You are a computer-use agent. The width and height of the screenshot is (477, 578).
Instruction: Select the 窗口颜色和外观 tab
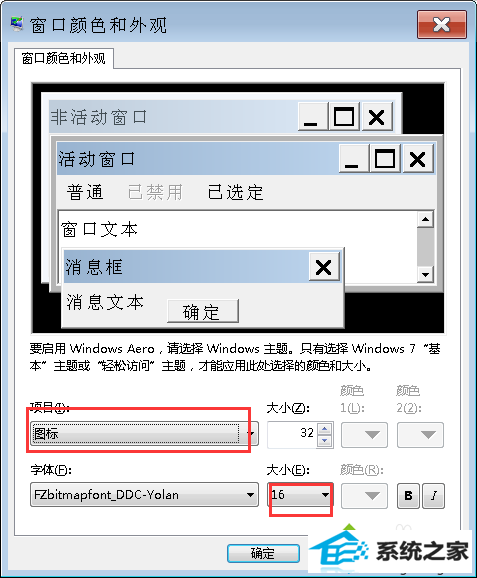click(x=64, y=59)
